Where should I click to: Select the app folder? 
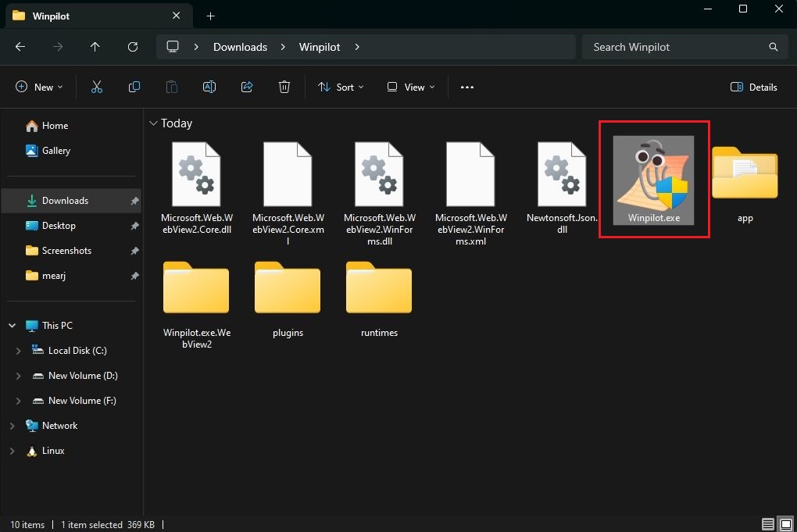[x=745, y=184]
